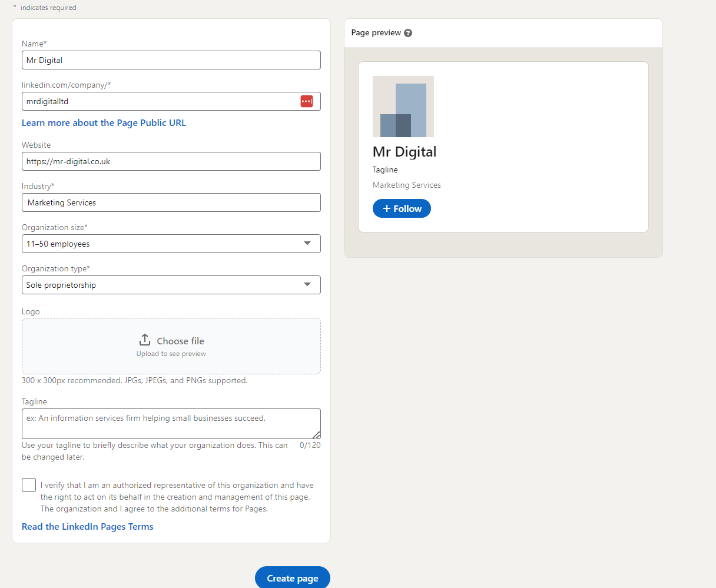Screen dimensions: 716x588
Task: Open Learn more about the Page Public URL
Action: (104, 123)
